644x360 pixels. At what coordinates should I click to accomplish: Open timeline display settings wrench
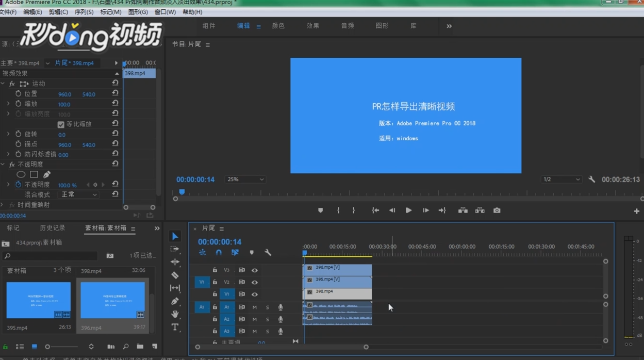[x=268, y=253]
